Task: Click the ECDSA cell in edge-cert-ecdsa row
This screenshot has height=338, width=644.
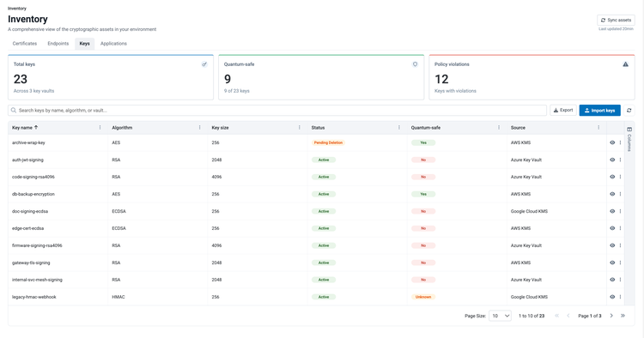Action: click(x=118, y=228)
